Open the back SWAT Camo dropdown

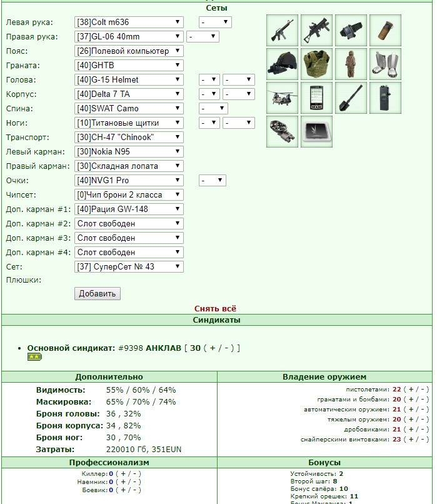(129, 109)
